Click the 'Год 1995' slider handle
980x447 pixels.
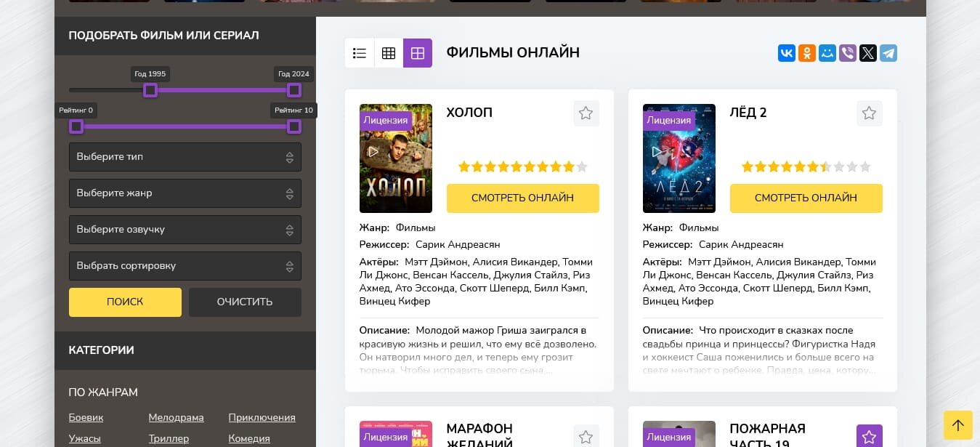click(150, 90)
